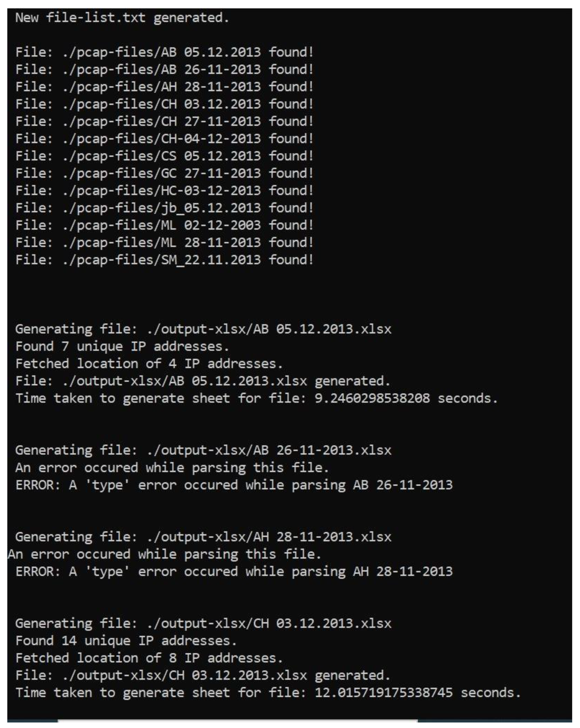Click the 'type' error line for AB 26-11-2013
580x728 pixels.
pyautogui.click(x=234, y=485)
